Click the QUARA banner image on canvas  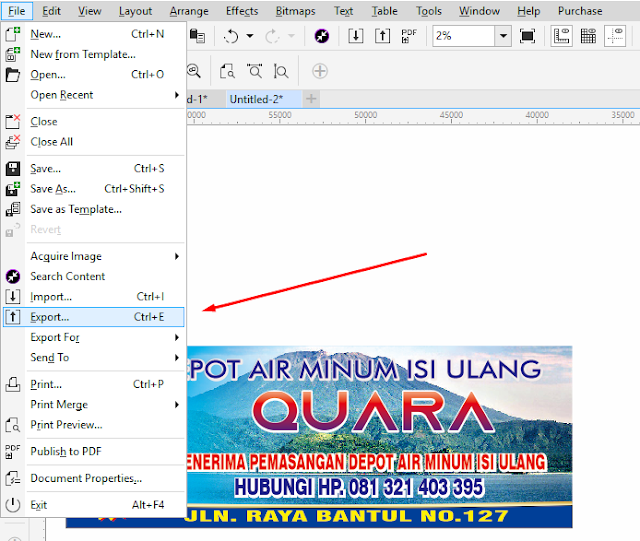[380, 436]
